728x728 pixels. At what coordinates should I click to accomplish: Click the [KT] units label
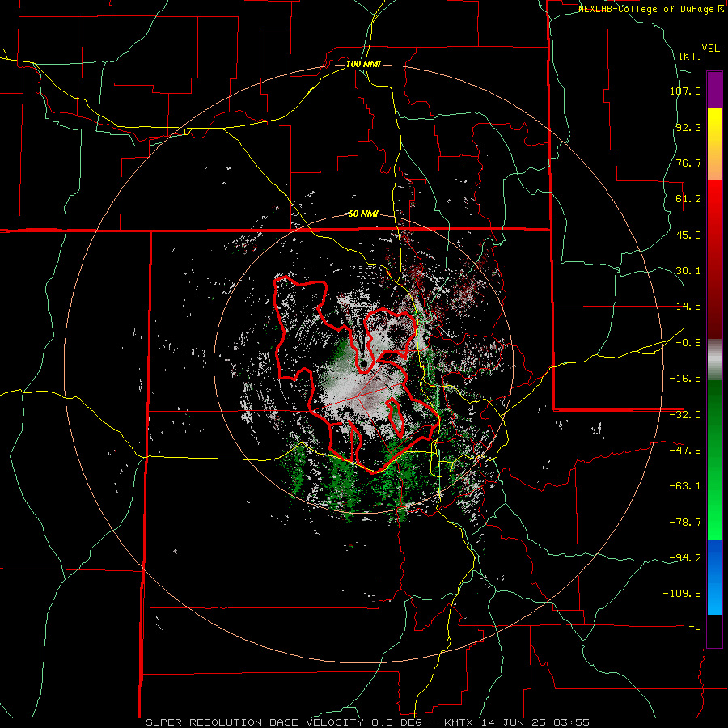[691, 56]
